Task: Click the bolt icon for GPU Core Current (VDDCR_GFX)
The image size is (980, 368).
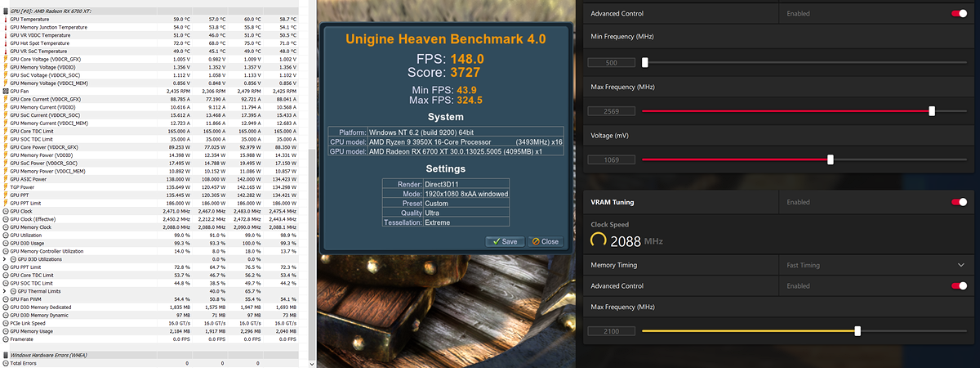Action: click(6, 99)
